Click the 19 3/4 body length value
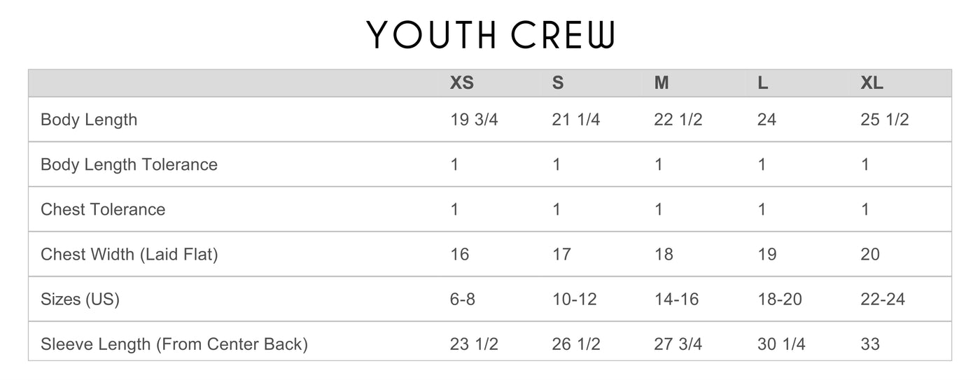Image resolution: width=980 pixels, height=380 pixels. click(474, 120)
